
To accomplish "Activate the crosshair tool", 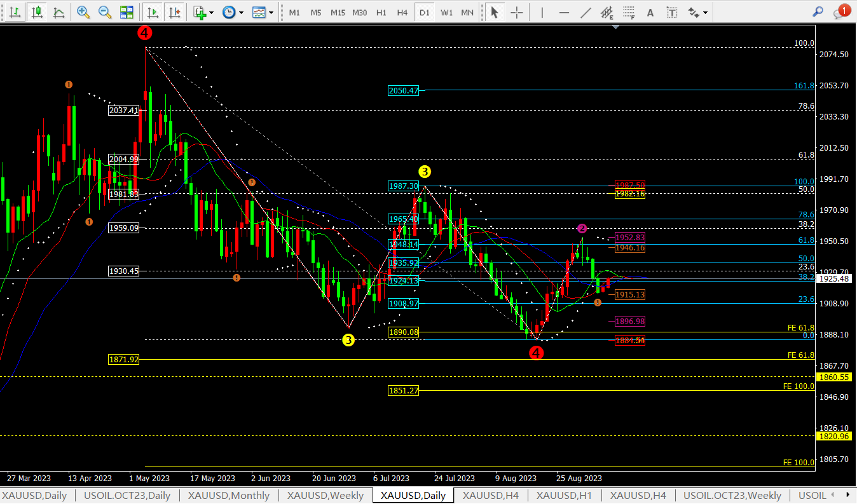I will [x=517, y=12].
